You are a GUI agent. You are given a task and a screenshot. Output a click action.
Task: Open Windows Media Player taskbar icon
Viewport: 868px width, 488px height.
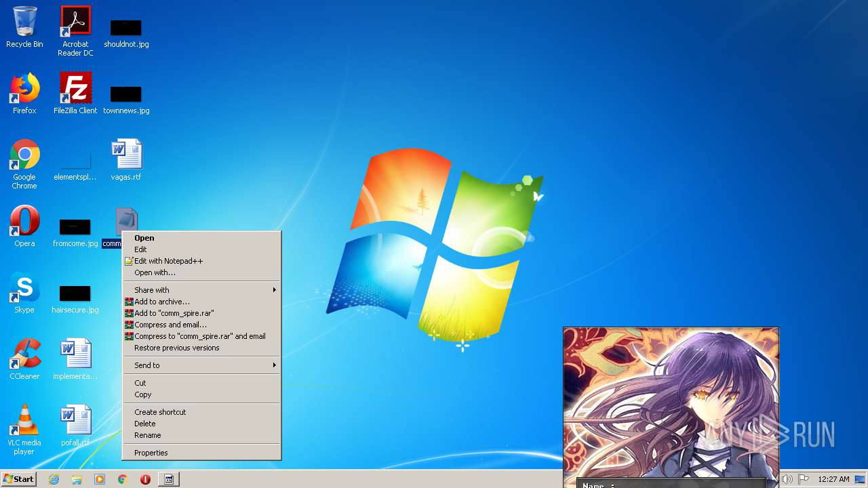pos(100,479)
